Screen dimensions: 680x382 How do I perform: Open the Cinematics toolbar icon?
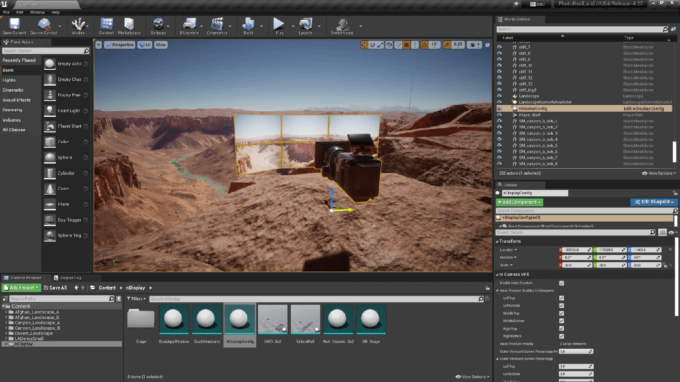[217, 26]
